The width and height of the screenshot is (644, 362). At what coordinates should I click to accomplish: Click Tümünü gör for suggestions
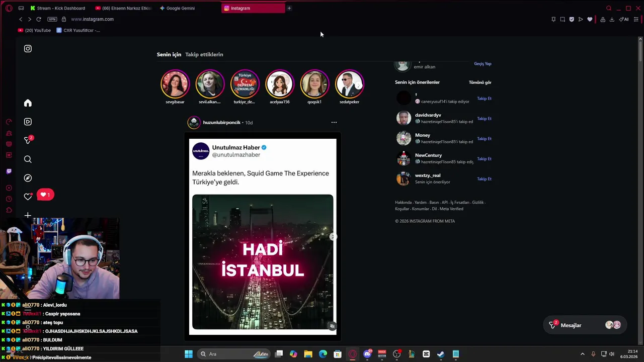tap(480, 82)
